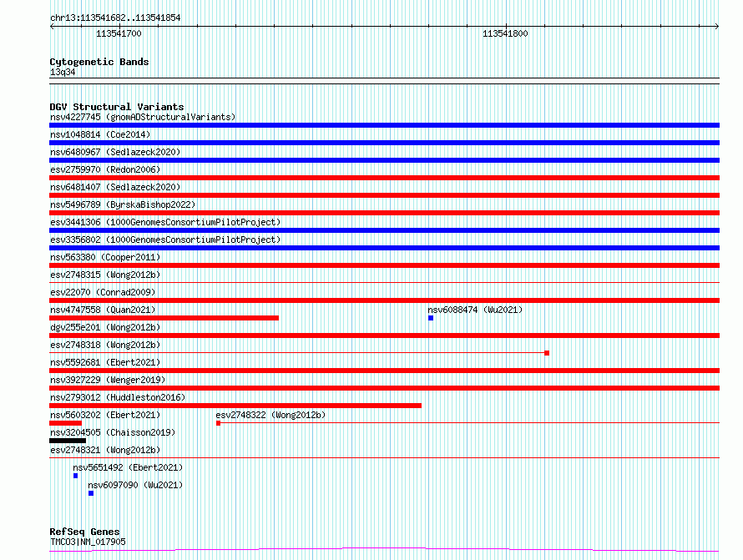Open the nsv6480967 (Sedlazeck2020) label
Viewport: 743px width, 560px height.
(x=115, y=152)
